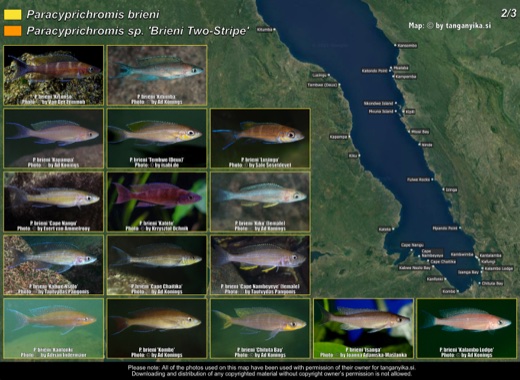
Task: Click the Tembwe (Deux) map label
Action: (x=322, y=85)
